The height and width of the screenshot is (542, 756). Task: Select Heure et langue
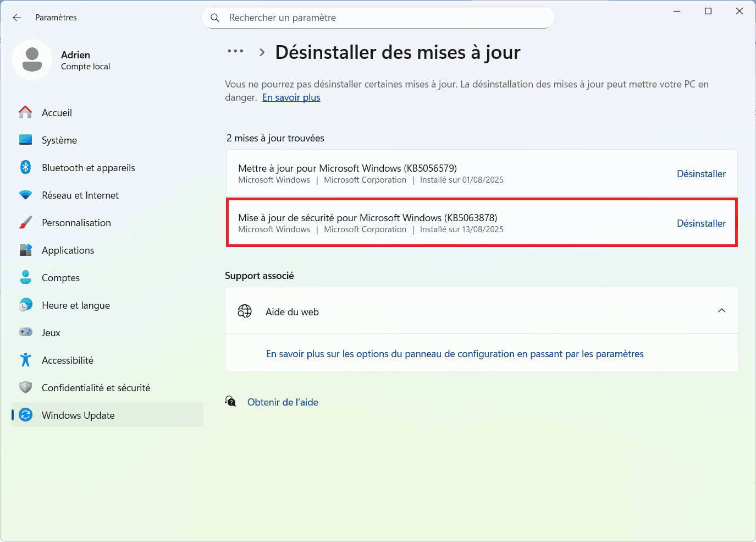(x=107, y=305)
